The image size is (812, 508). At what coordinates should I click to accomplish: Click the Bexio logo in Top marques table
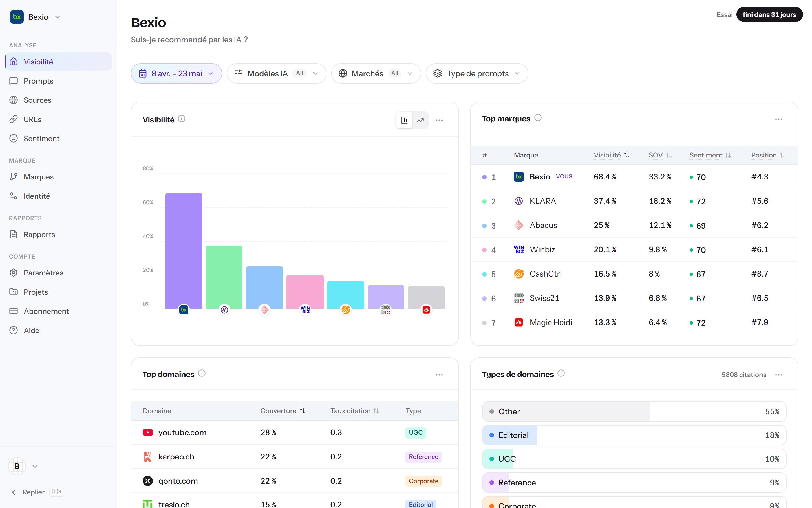tap(518, 176)
